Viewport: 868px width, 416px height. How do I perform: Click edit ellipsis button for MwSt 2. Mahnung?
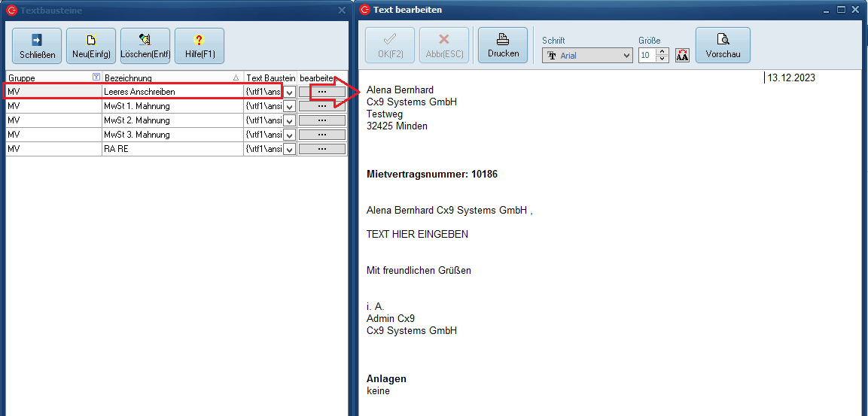pos(321,120)
